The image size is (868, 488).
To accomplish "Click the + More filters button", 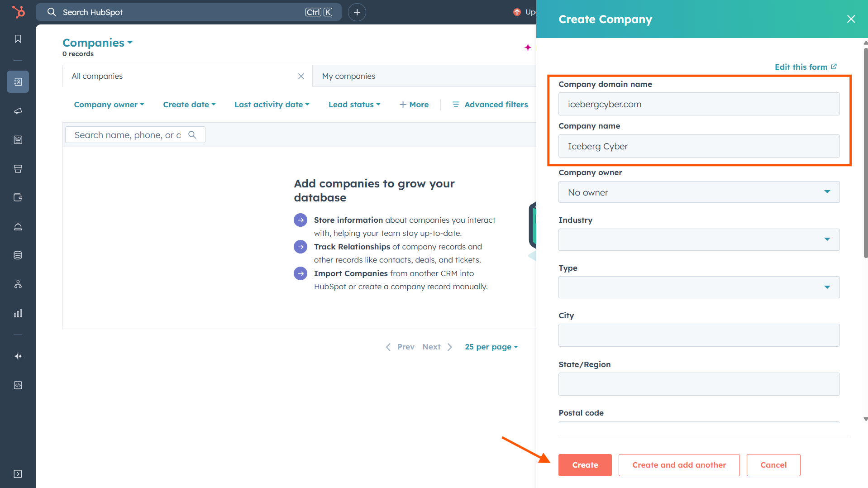I will (x=414, y=105).
